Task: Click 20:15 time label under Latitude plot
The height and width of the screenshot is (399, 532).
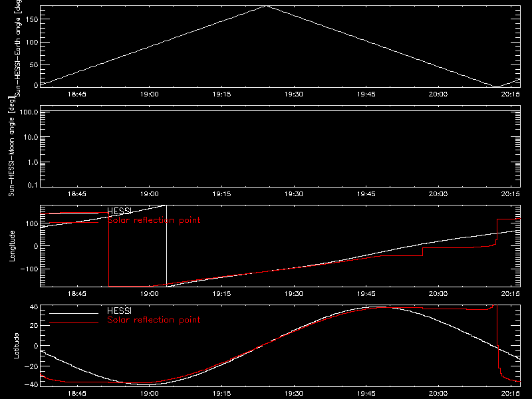Action: pyautogui.click(x=510, y=394)
